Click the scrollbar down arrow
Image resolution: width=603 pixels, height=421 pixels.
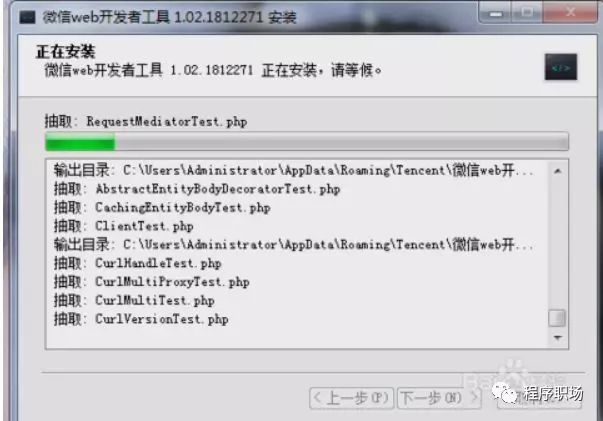pos(558,338)
